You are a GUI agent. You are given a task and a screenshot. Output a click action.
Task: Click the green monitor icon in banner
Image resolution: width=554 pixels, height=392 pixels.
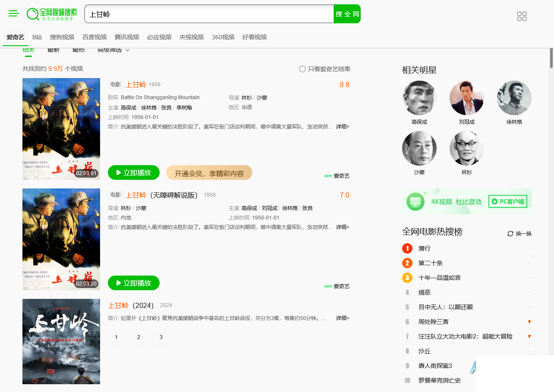click(415, 201)
